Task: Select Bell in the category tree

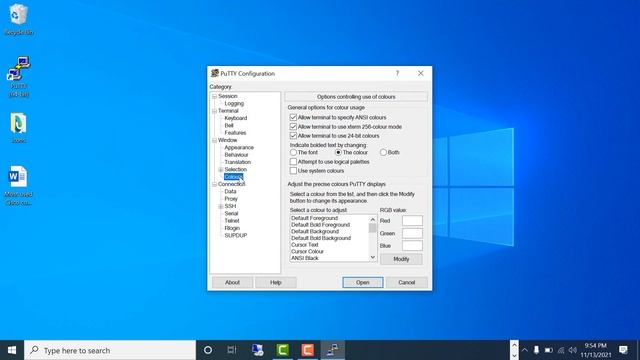Action: coord(229,126)
